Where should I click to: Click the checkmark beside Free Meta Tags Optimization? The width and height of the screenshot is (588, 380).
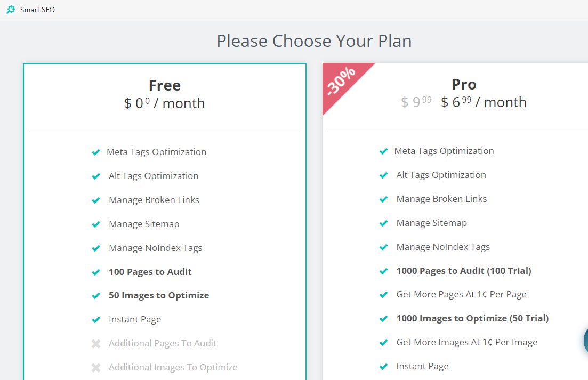click(96, 152)
